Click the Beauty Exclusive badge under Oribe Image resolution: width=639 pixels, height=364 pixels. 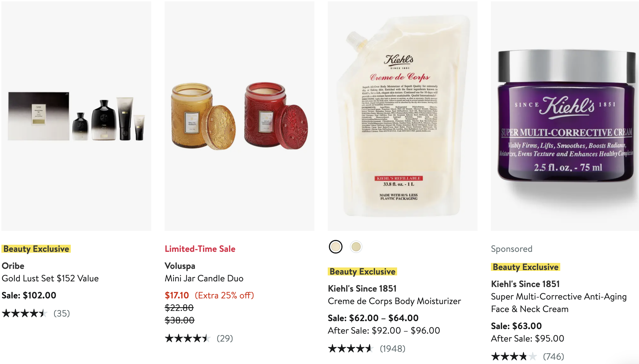click(36, 249)
